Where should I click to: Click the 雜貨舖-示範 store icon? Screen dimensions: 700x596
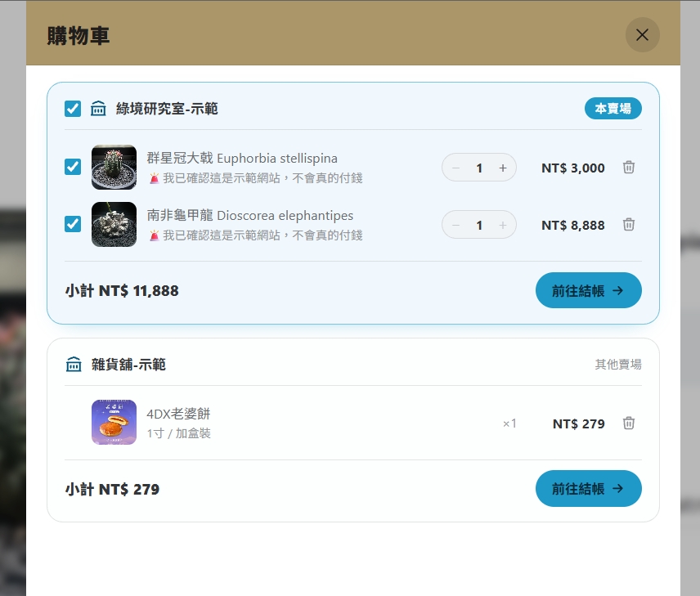pyautogui.click(x=74, y=365)
